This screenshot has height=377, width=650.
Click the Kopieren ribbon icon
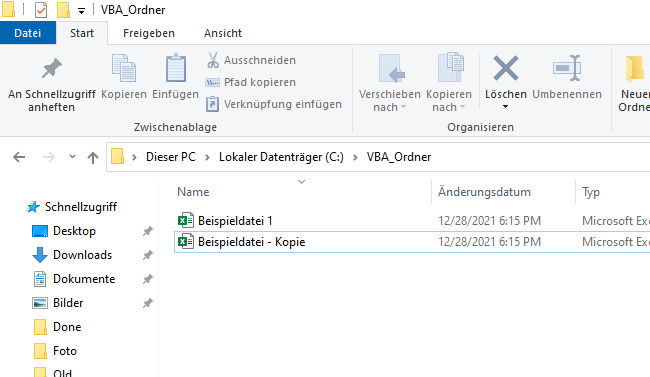124,68
